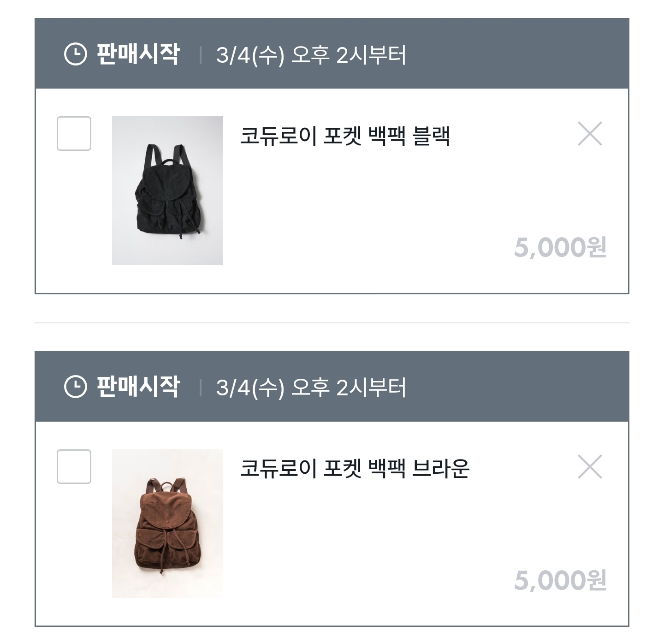Open the black backpack product thumbnail
Screen dimensions: 664x644
point(167,191)
